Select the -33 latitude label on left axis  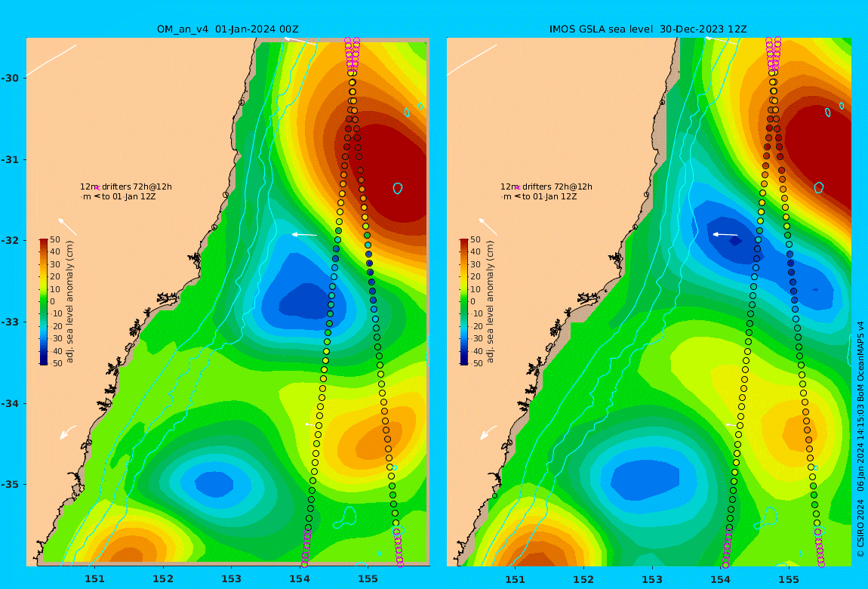click(10, 322)
